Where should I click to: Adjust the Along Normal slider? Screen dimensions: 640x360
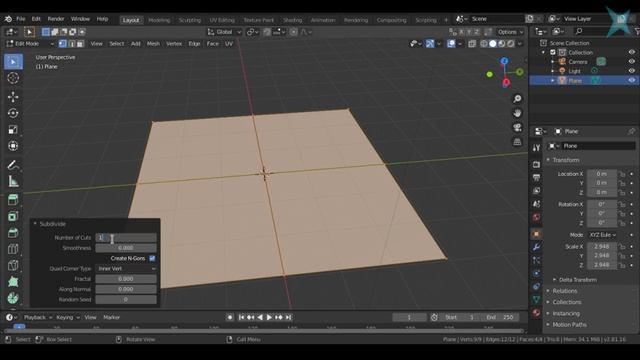(126, 289)
